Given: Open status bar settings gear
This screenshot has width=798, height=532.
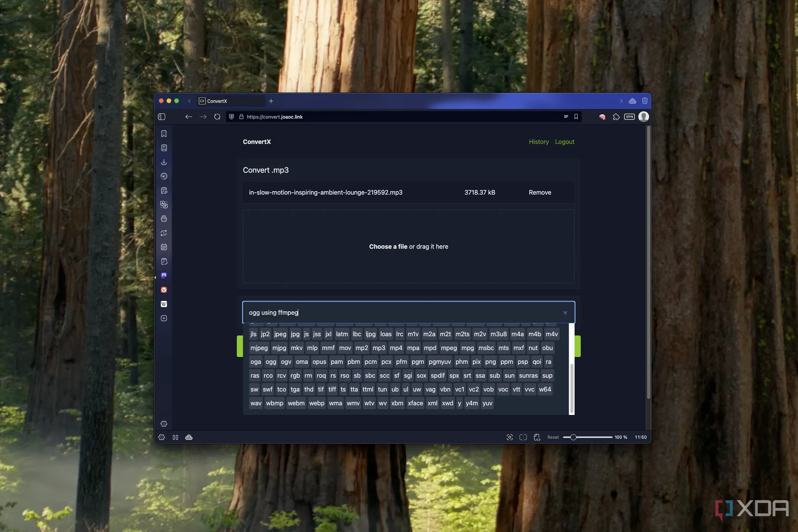Looking at the screenshot, I should pyautogui.click(x=162, y=437).
